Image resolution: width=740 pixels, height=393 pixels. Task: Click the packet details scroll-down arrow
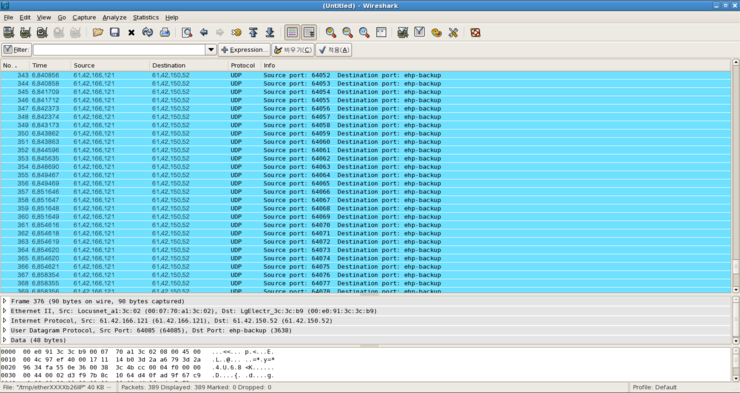pos(735,341)
